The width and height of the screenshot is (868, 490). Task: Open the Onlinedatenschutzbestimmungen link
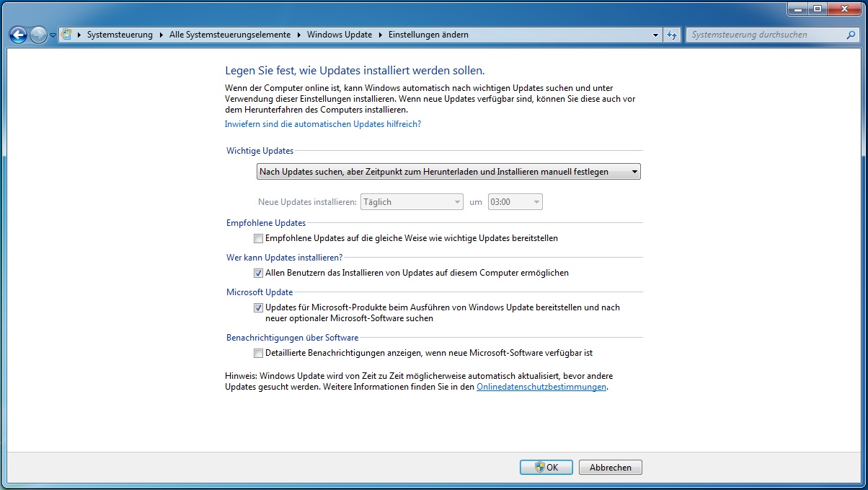[541, 387]
